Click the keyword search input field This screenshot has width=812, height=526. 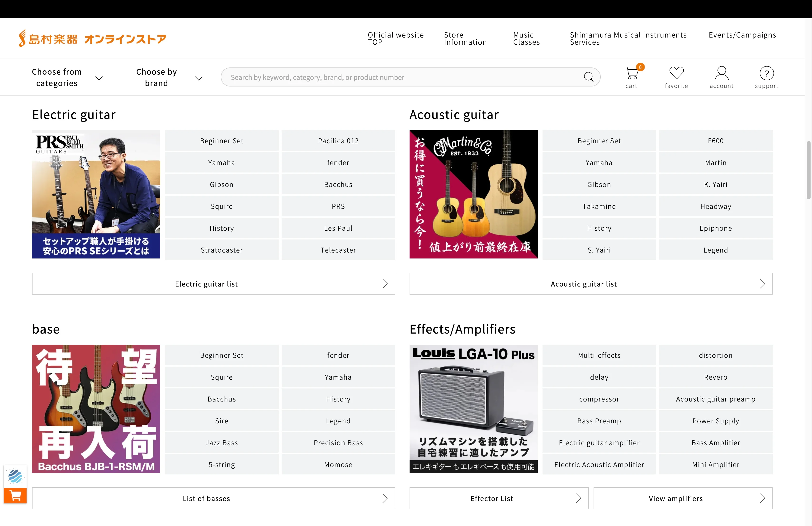pyautogui.click(x=403, y=77)
